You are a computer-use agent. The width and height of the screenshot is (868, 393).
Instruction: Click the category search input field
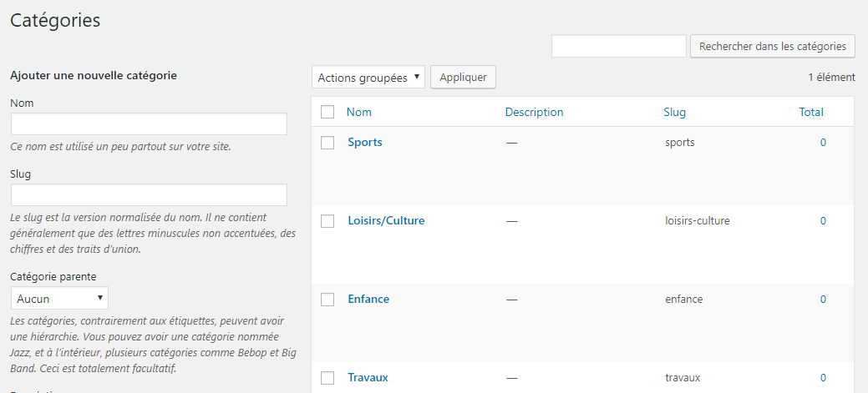(x=618, y=47)
